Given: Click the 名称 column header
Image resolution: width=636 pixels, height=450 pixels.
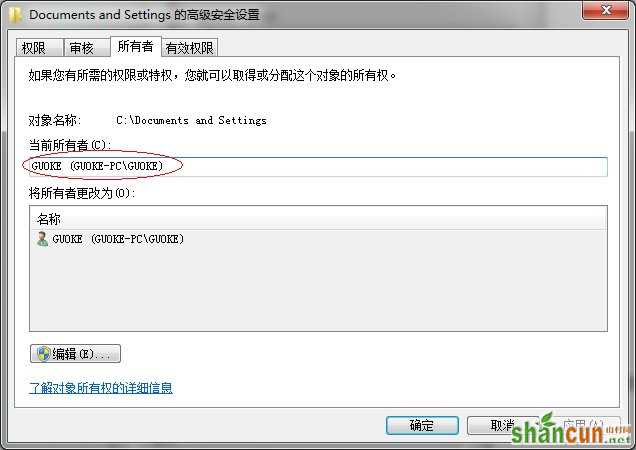Looking at the screenshot, I should tap(318, 219).
